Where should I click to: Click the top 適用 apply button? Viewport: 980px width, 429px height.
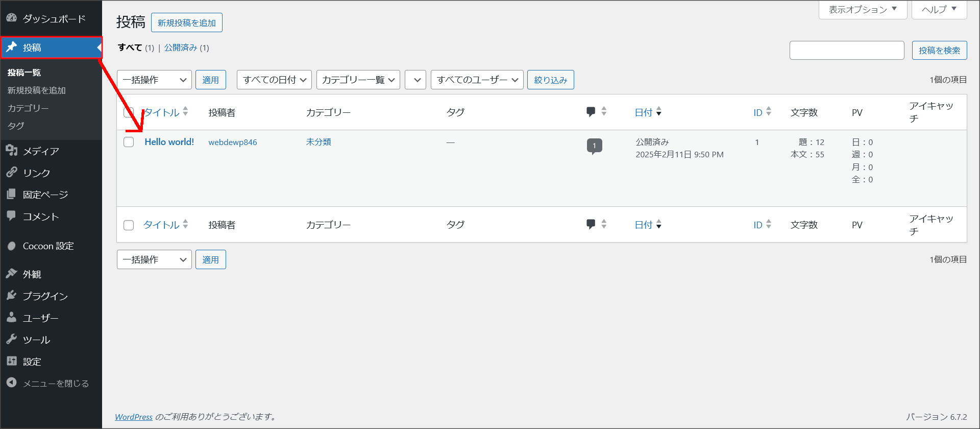pyautogui.click(x=211, y=80)
